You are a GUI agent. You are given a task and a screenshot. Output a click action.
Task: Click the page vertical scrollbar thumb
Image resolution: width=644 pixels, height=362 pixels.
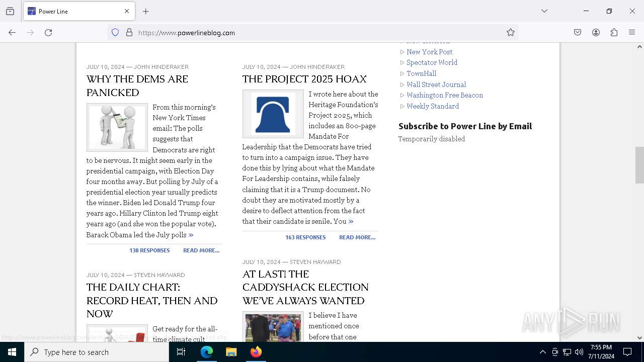pos(639,165)
